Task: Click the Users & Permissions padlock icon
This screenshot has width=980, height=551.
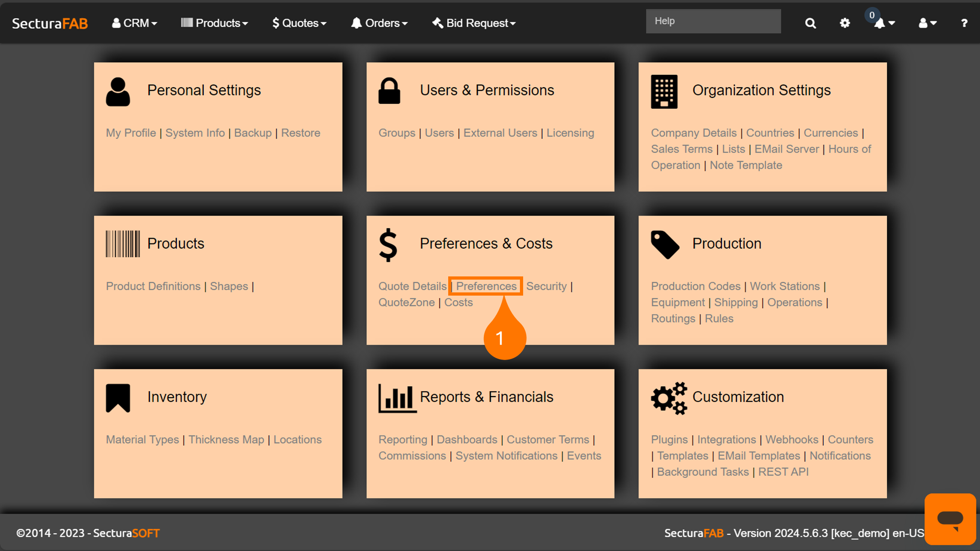Action: point(389,91)
